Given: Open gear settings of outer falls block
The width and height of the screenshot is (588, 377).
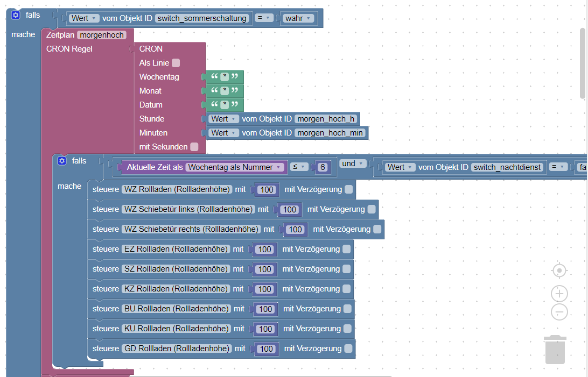Looking at the screenshot, I should [x=16, y=15].
